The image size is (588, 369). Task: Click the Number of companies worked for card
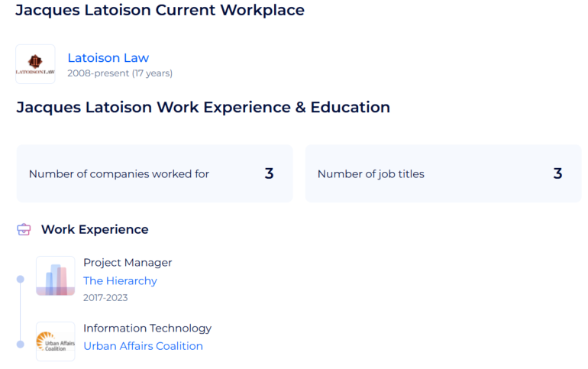(x=154, y=173)
